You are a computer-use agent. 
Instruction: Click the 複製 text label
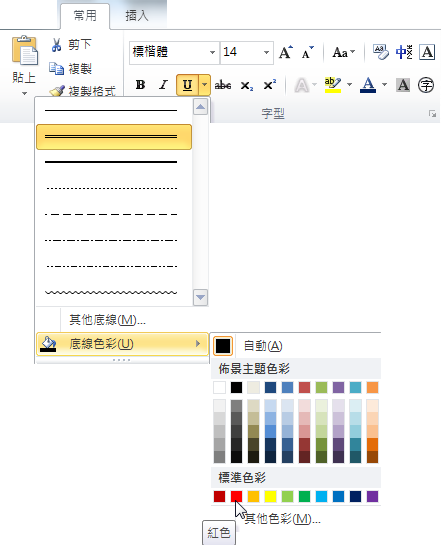click(80, 69)
